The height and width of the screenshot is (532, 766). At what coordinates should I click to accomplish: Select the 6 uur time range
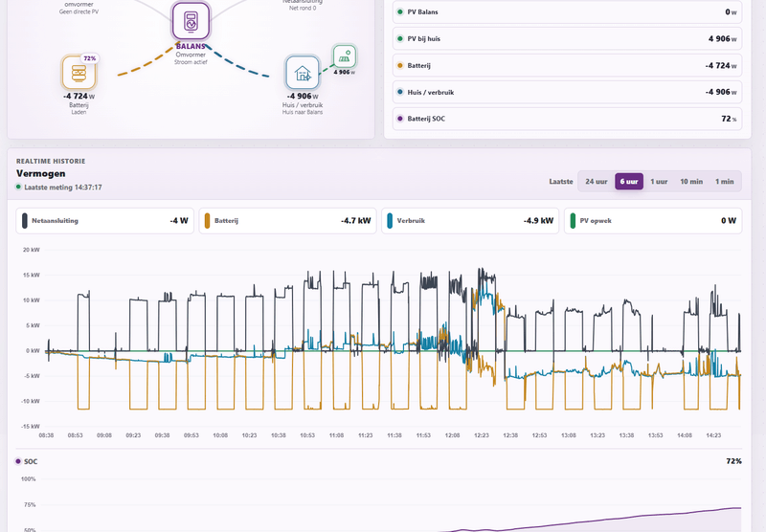[629, 182]
